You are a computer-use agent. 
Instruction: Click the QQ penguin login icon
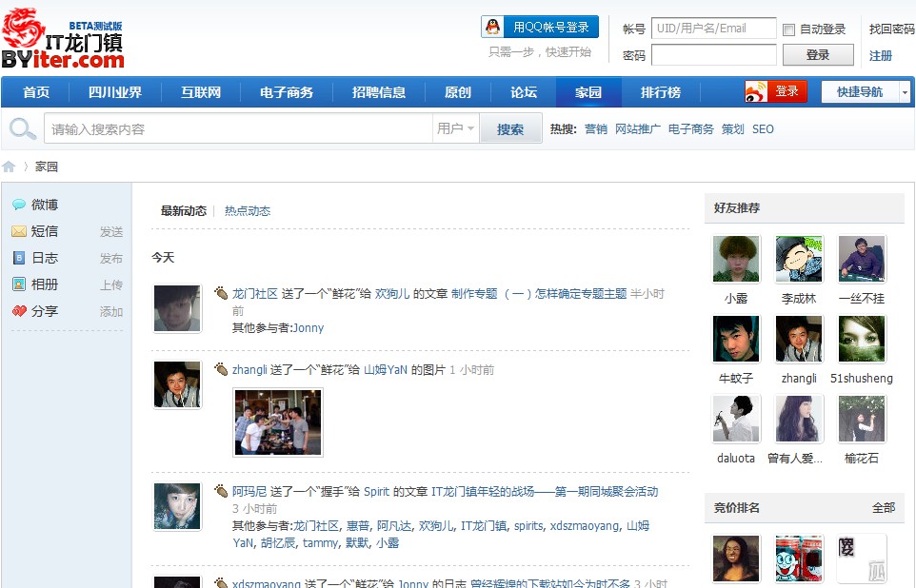[490, 26]
